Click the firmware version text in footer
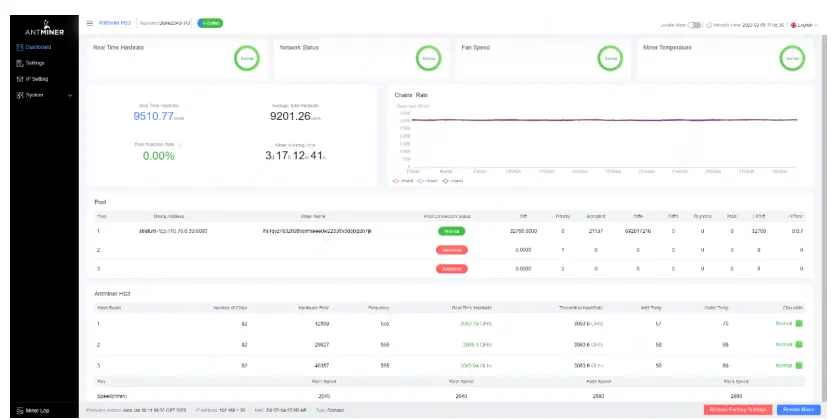Screen dimensions: 835x420 point(136,410)
